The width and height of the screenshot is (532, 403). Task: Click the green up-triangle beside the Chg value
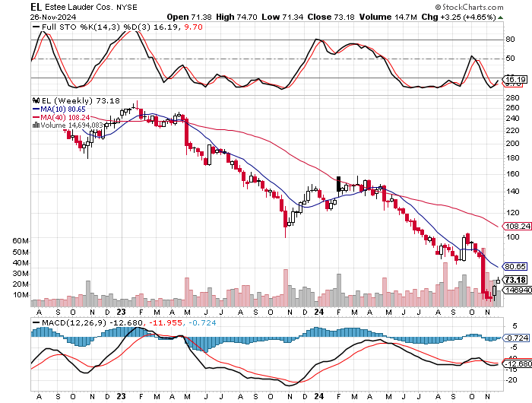coord(500,17)
